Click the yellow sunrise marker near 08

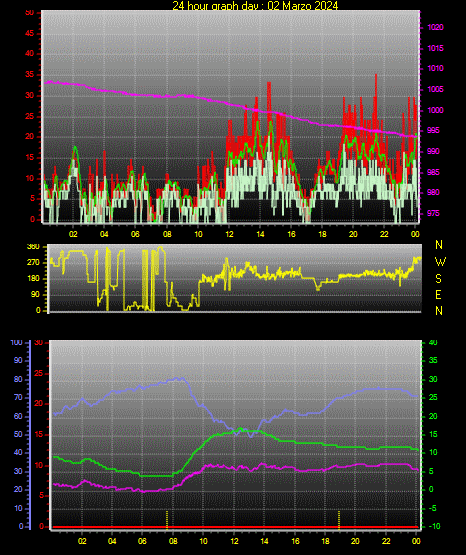click(x=167, y=520)
